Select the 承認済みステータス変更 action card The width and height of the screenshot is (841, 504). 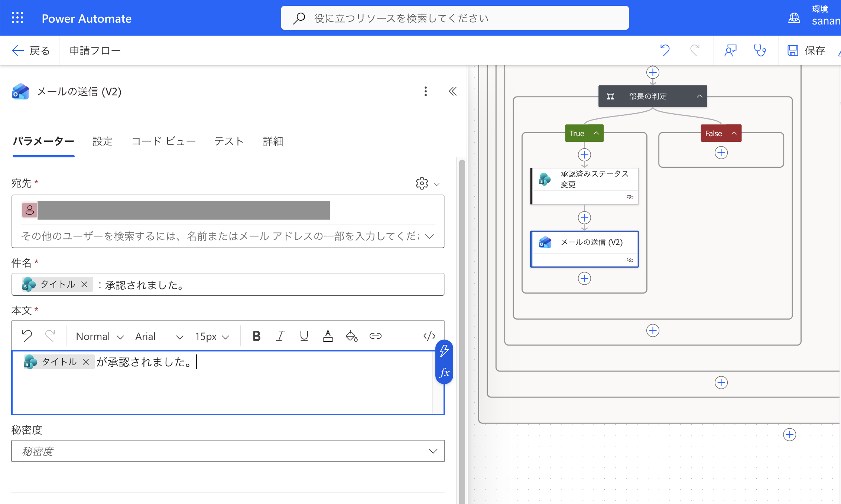pyautogui.click(x=584, y=186)
